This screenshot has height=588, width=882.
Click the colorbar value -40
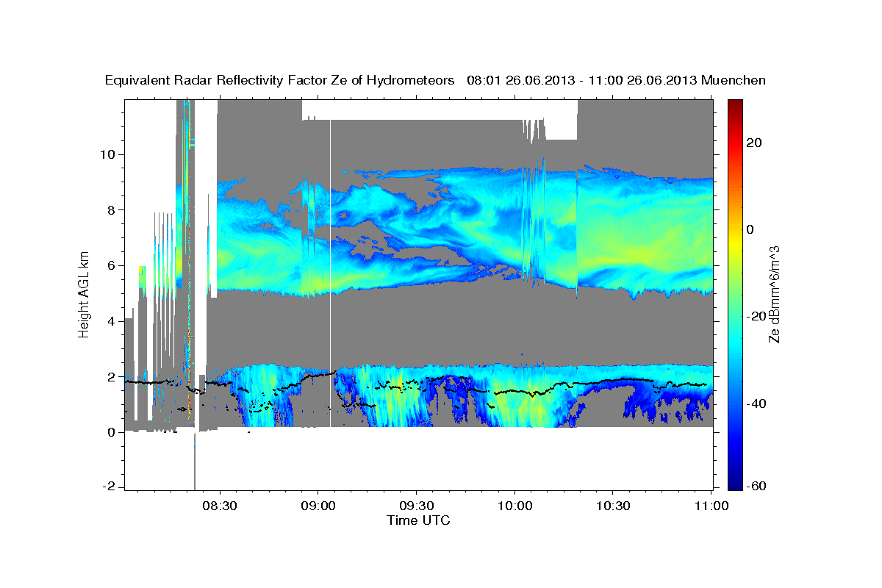coord(756,404)
